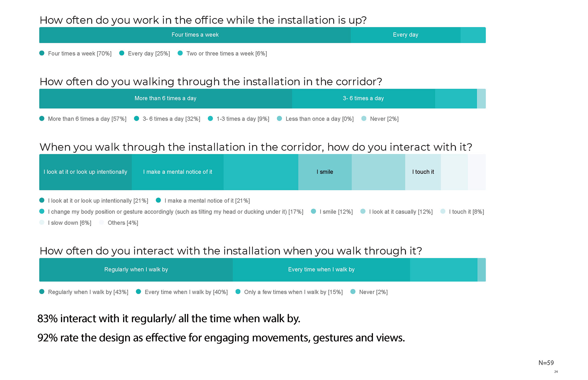Viewport: 588px width, 380px height.
Task: Click the "I slow down" legend dot
Action: [42, 222]
